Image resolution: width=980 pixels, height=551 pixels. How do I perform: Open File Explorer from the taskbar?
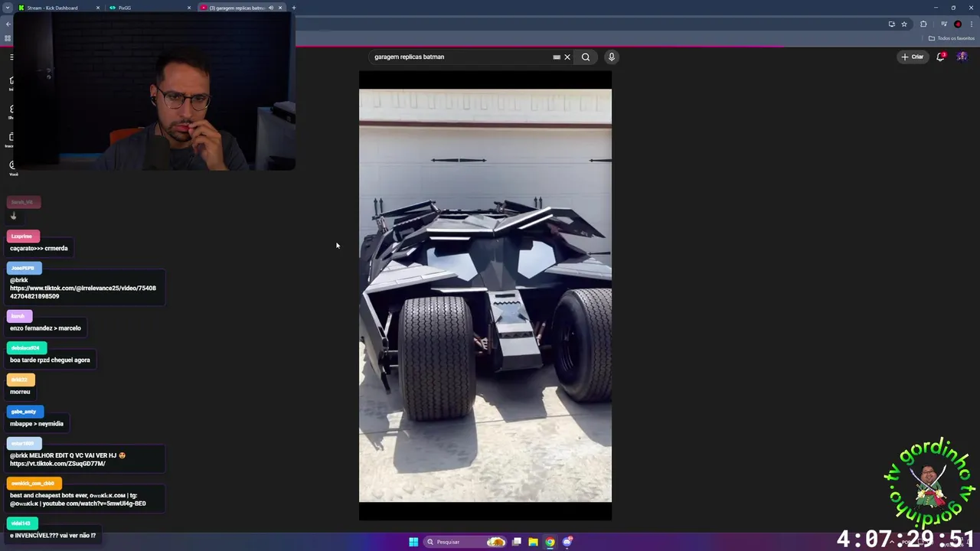click(533, 542)
